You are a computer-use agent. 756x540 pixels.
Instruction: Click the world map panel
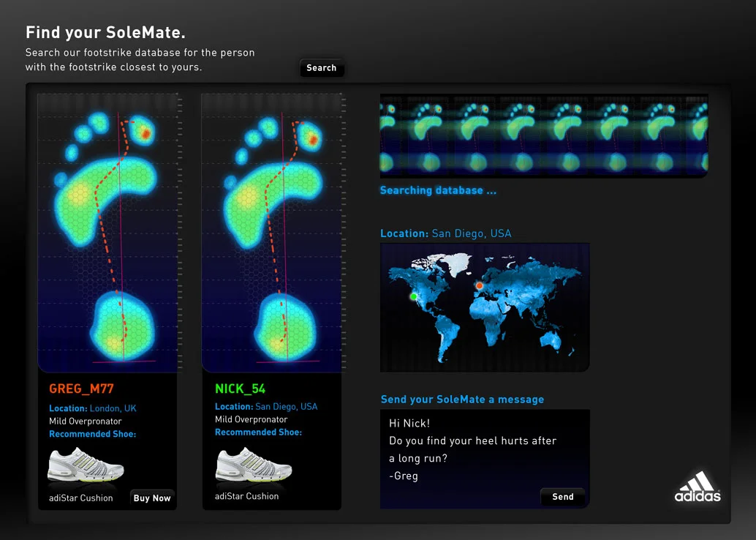[x=485, y=307]
